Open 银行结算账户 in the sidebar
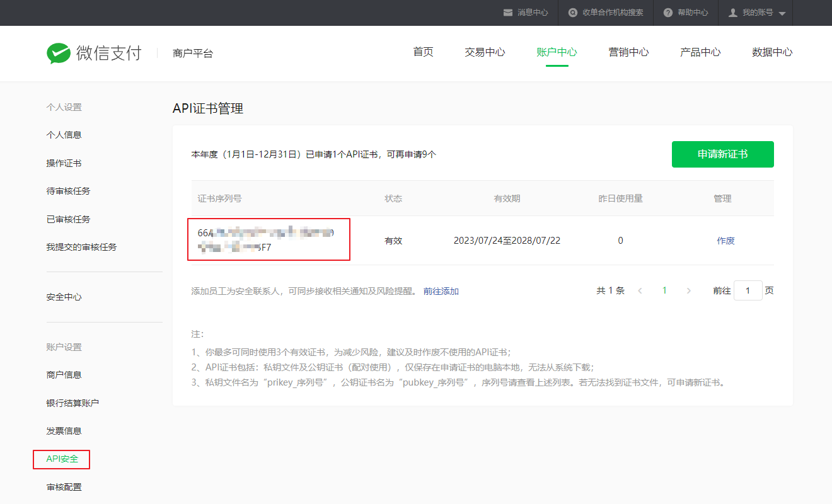 72,403
